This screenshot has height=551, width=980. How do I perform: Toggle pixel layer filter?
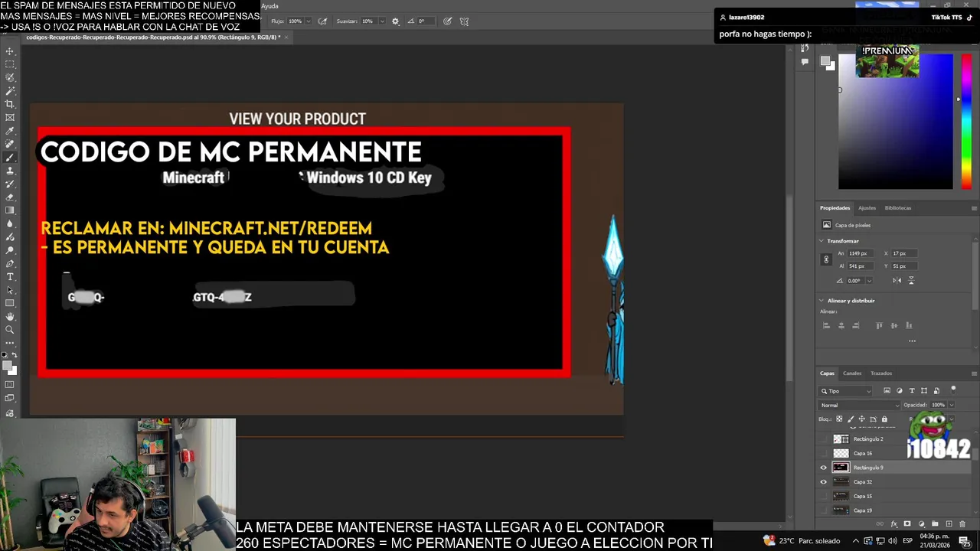tap(887, 391)
